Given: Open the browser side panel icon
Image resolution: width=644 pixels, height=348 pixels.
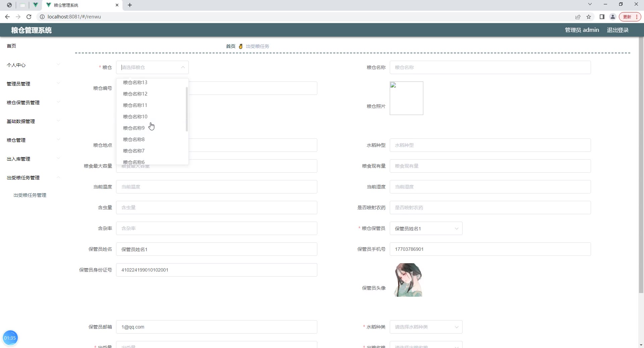Looking at the screenshot, I should pos(602,17).
